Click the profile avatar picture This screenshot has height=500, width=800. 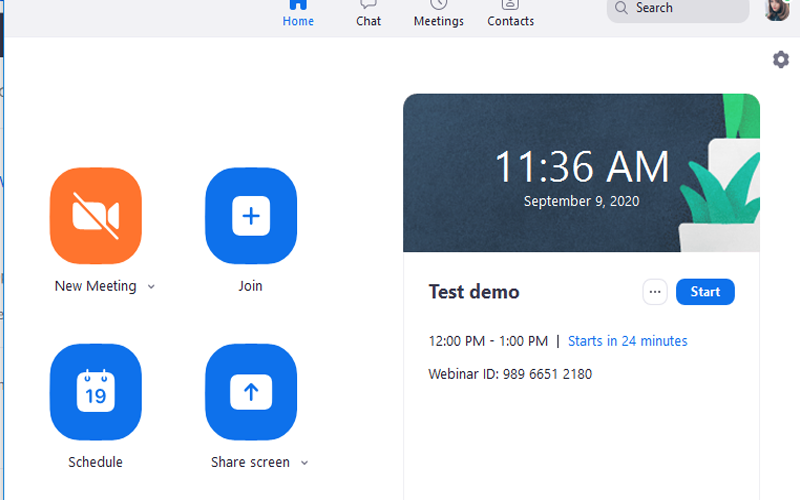777,9
